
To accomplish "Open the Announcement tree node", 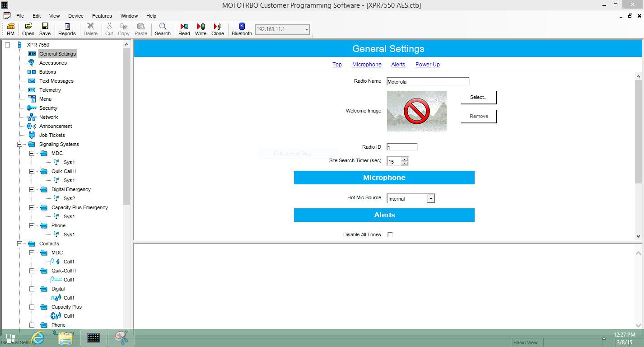I will (x=56, y=126).
